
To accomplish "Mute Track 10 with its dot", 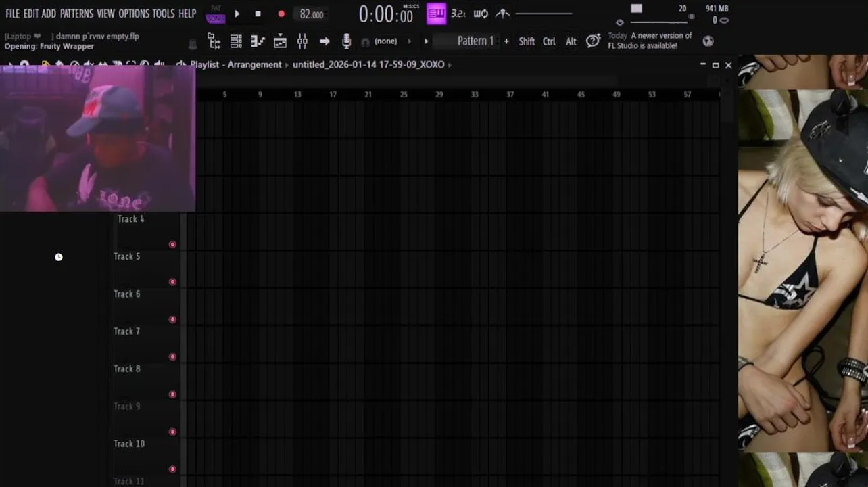I will click(172, 469).
